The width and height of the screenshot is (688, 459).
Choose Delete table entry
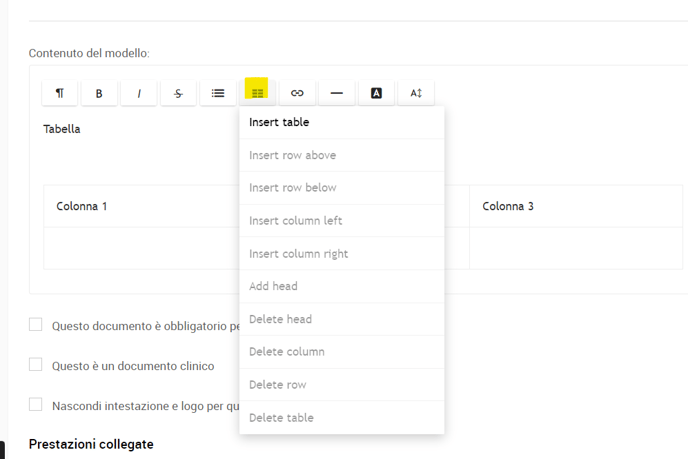(342, 418)
